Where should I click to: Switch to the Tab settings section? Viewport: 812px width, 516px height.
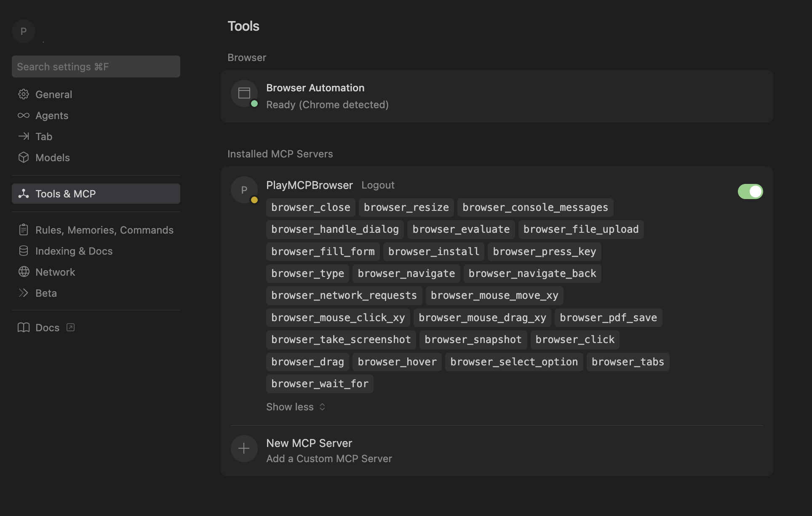[43, 136]
